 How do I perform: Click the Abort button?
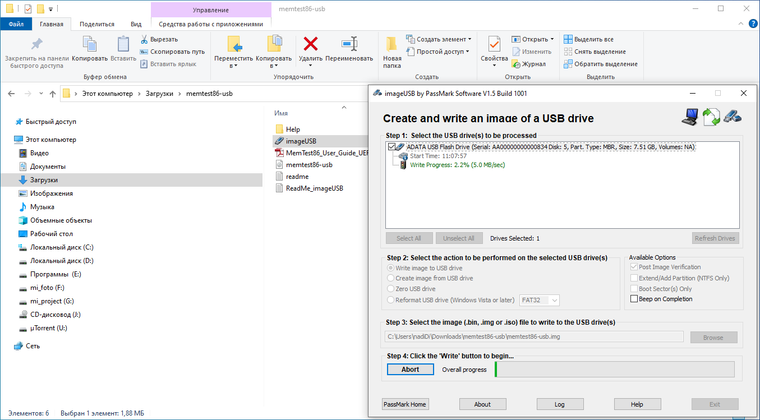point(410,369)
